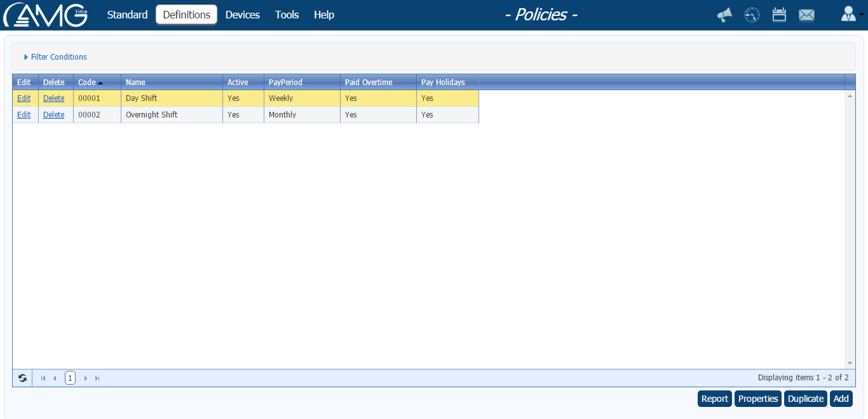Click Delete link for Overnight Shift
Screen dimensions: 868x419
pos(53,115)
